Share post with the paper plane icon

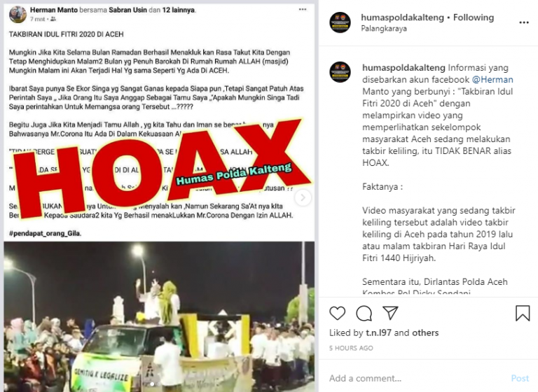(390, 313)
